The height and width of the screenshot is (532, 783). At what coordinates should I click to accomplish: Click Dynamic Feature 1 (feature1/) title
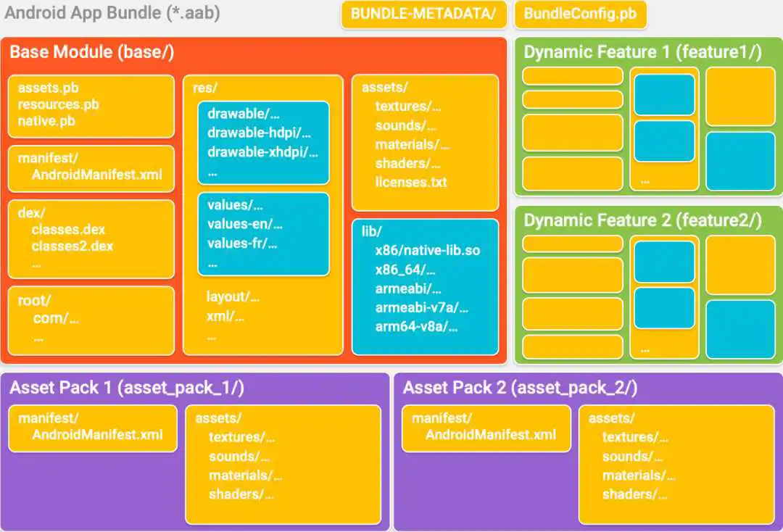click(x=642, y=52)
